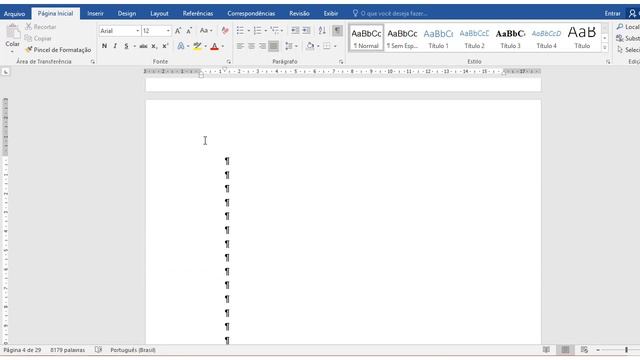Viewport: 640px width, 360px height.
Task: Open the Aa change case dropdown
Action: [x=206, y=31]
